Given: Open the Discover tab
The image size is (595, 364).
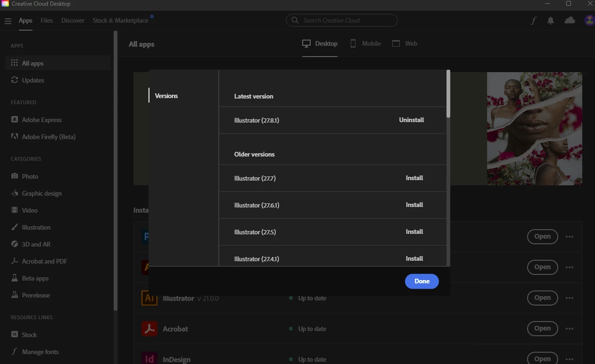Looking at the screenshot, I should click(73, 20).
